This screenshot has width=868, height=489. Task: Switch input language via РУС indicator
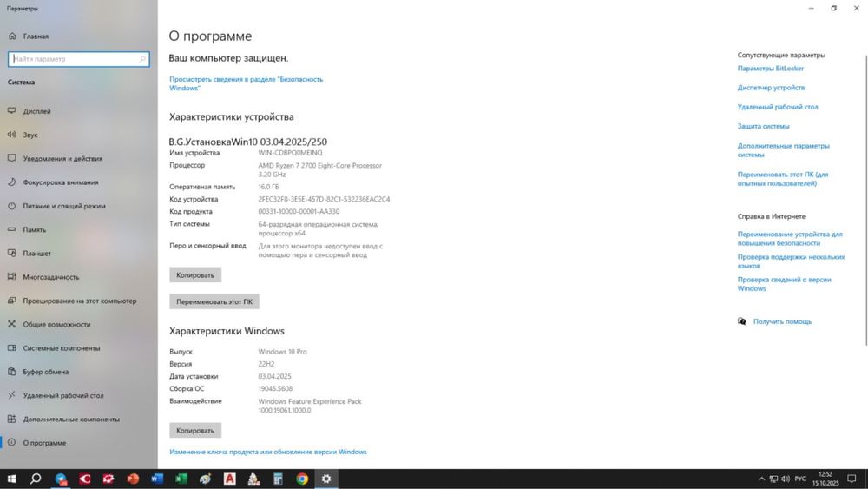800,479
